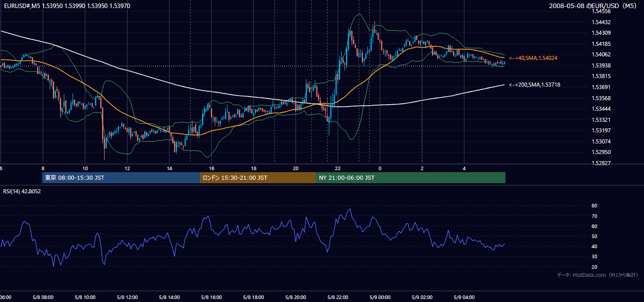Click RSI scale value 40
644x302 pixels.
(x=594, y=246)
